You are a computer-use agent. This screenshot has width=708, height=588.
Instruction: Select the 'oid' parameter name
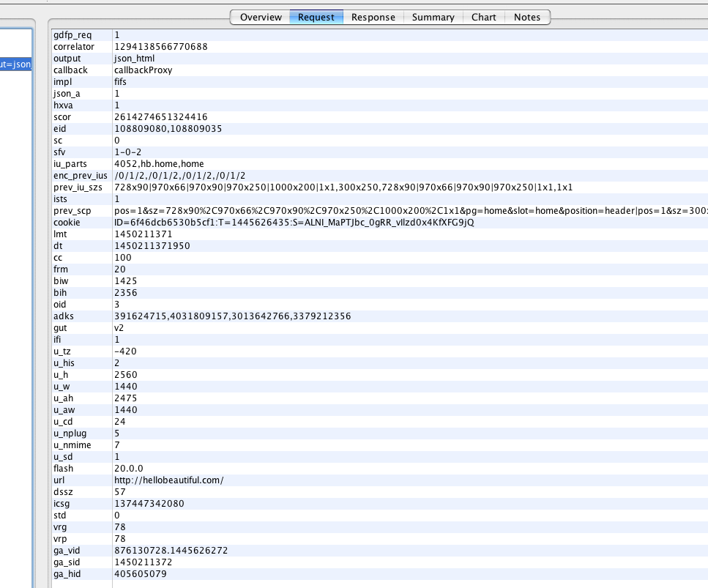tap(59, 305)
